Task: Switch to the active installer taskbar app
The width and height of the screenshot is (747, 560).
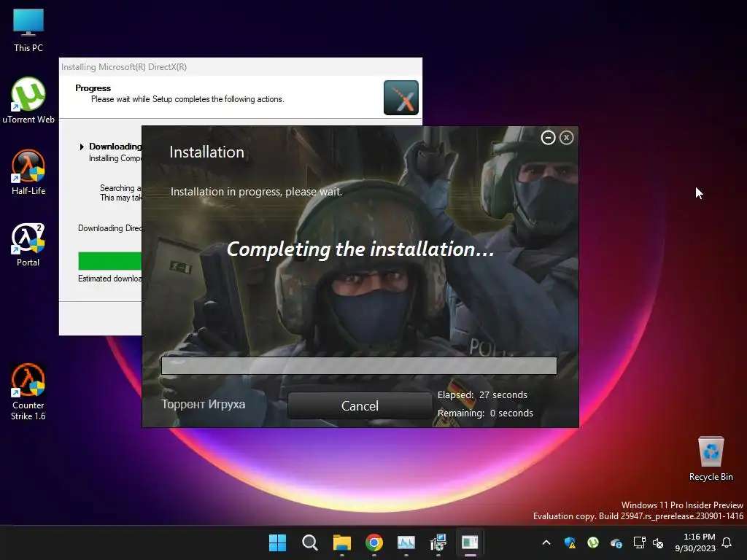Action: (x=471, y=542)
